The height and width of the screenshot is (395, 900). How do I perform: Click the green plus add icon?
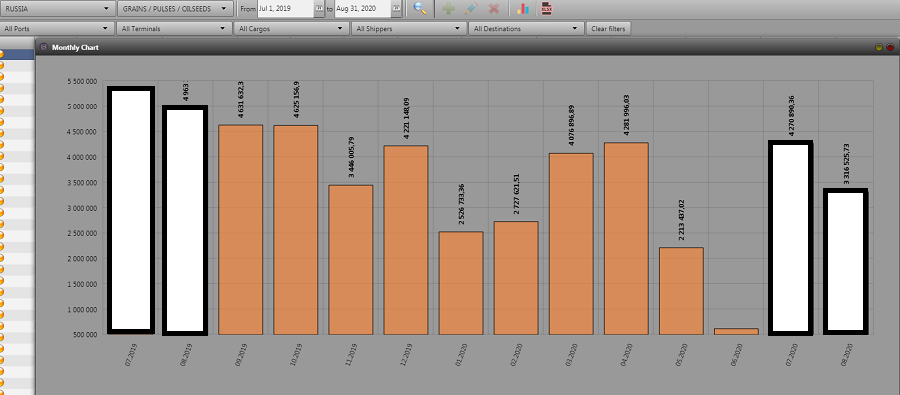click(449, 9)
